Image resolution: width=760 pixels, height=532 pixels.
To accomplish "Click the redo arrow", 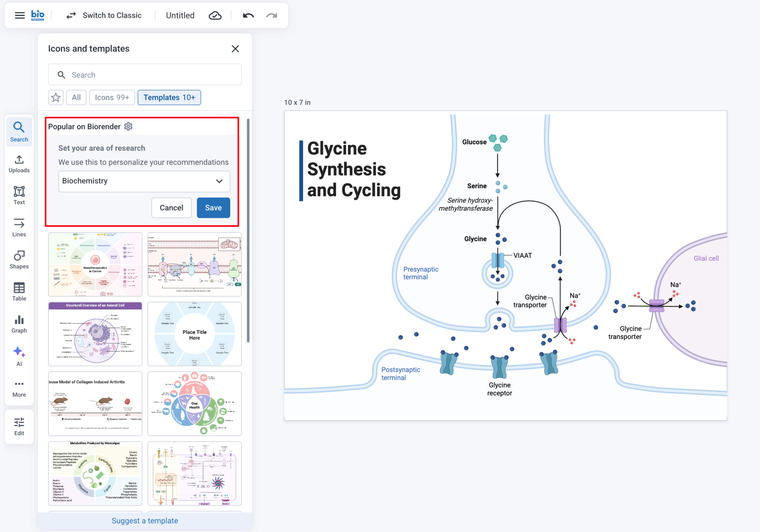I will (271, 15).
